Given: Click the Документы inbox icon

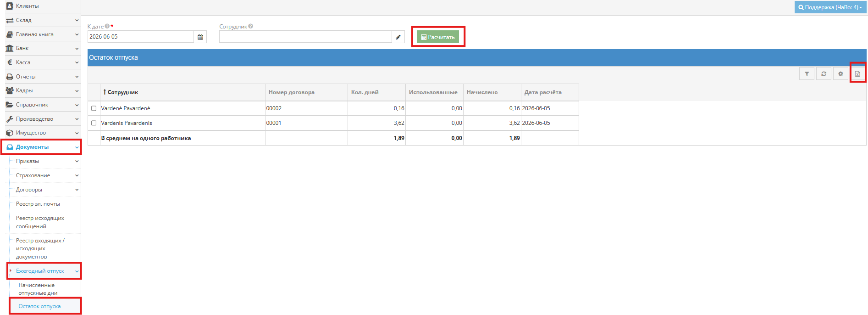Looking at the screenshot, I should pyautogui.click(x=10, y=147).
